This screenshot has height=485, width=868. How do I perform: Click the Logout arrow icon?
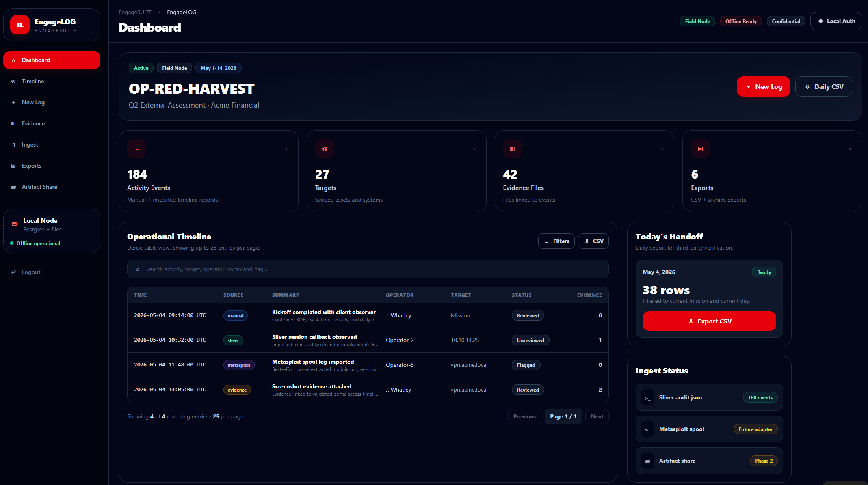coord(13,272)
